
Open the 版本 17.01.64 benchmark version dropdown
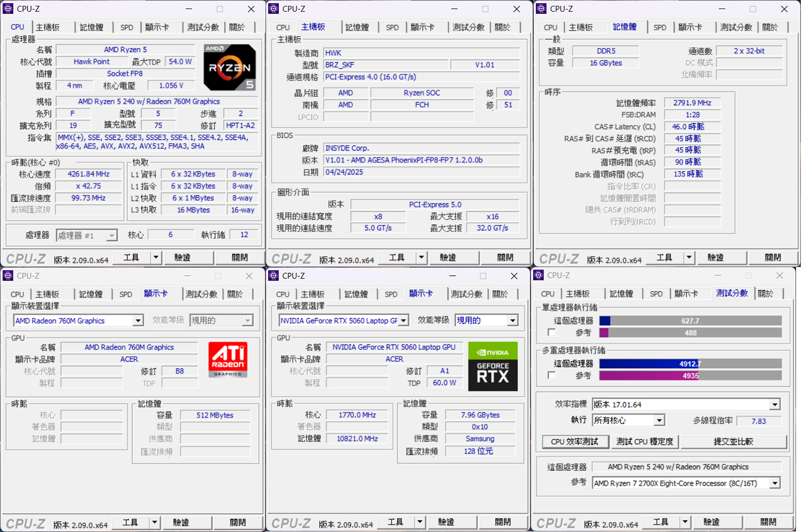tap(775, 405)
